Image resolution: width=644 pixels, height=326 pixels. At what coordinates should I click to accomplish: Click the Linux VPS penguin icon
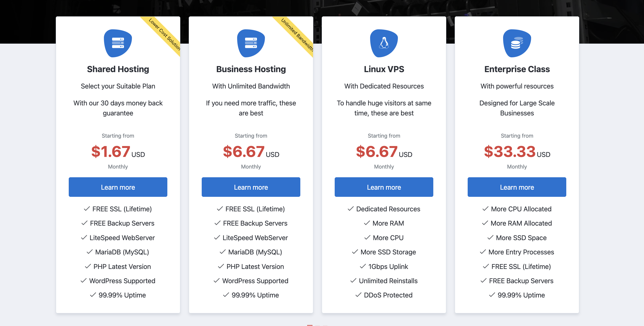[384, 43]
